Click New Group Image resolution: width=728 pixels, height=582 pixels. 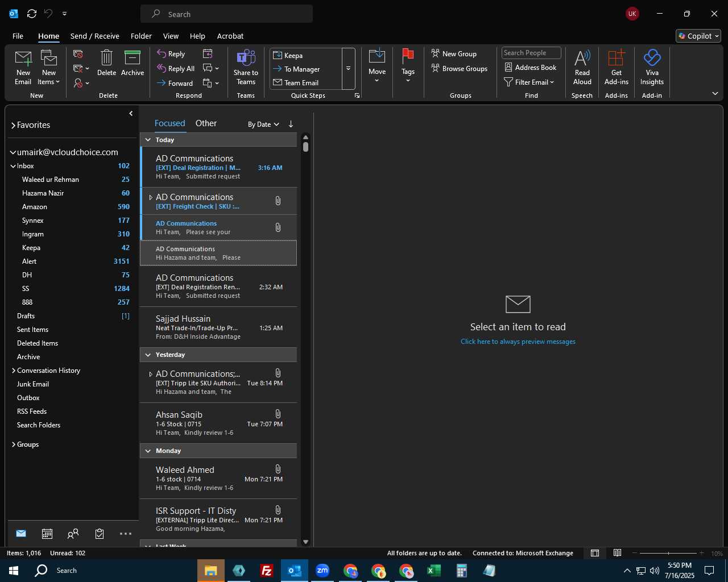(x=454, y=54)
